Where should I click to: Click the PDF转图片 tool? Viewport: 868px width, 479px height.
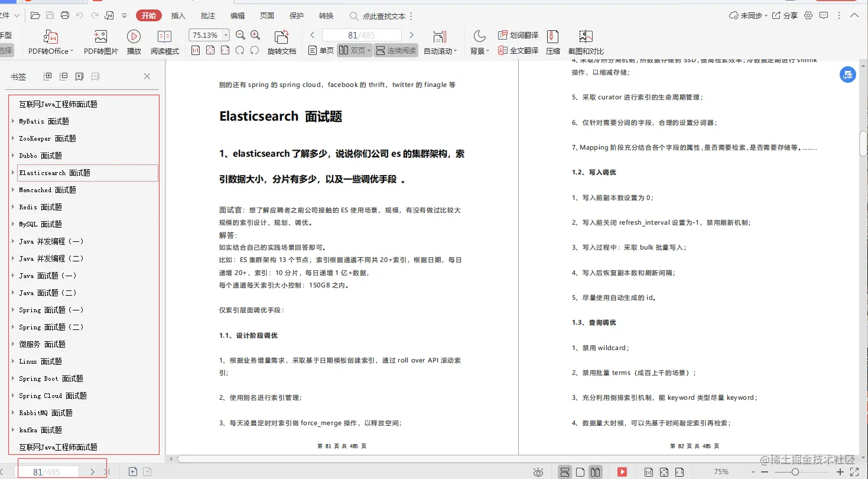[101, 43]
